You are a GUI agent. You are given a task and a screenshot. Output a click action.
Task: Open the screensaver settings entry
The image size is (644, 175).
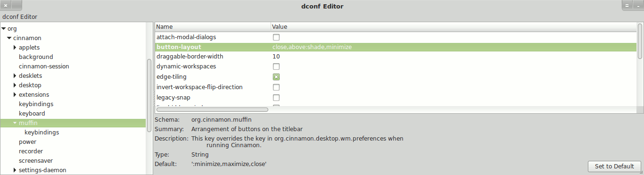36,161
